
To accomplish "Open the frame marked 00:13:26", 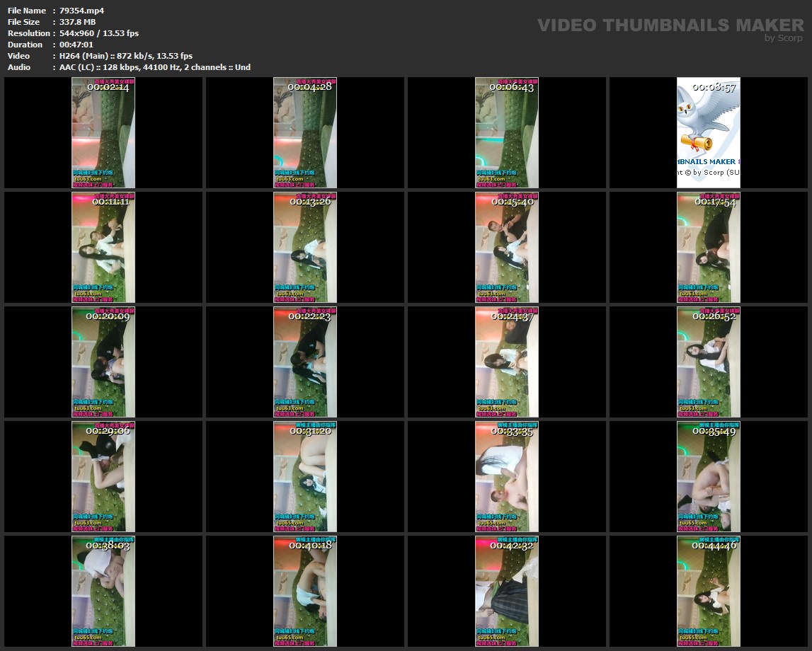I will [x=305, y=247].
